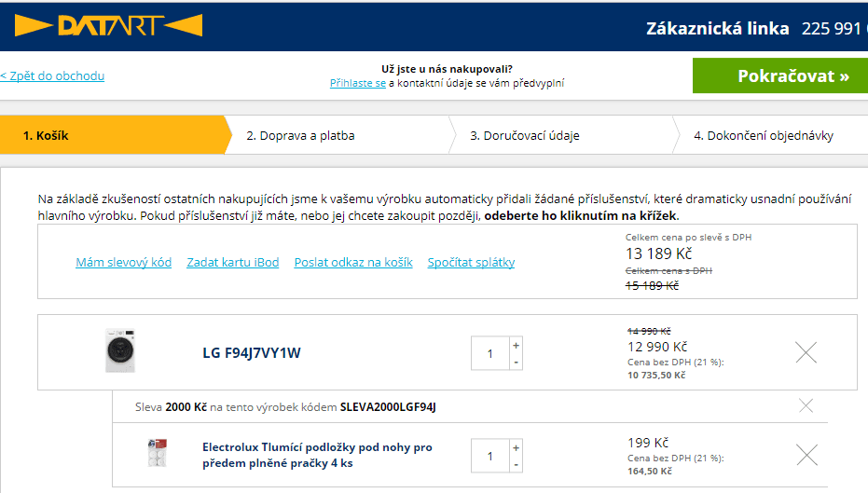868x493 pixels.
Task: Click the LG price 12 990 Kč
Action: 657,347
